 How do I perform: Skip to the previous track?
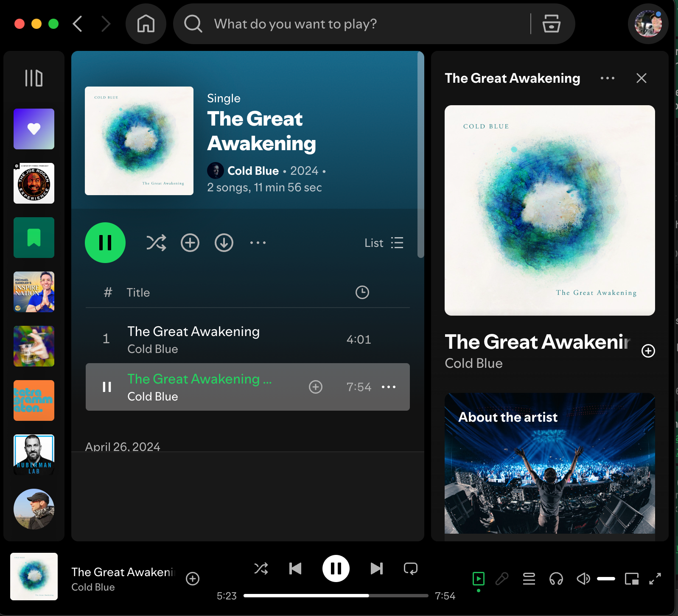(x=295, y=568)
